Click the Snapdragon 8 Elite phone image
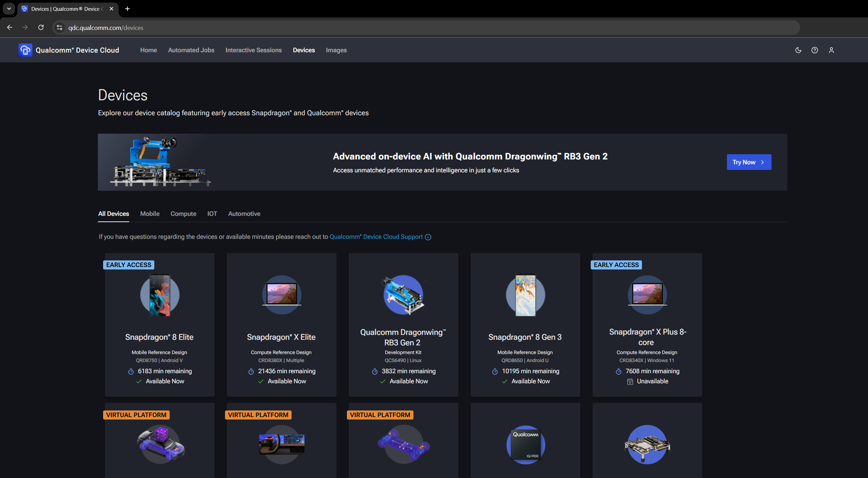 click(x=160, y=295)
